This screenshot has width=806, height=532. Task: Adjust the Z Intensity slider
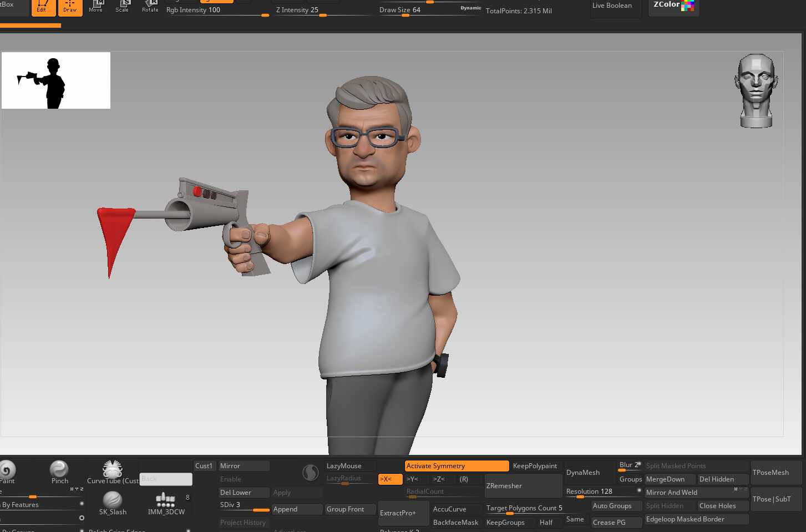(x=323, y=11)
